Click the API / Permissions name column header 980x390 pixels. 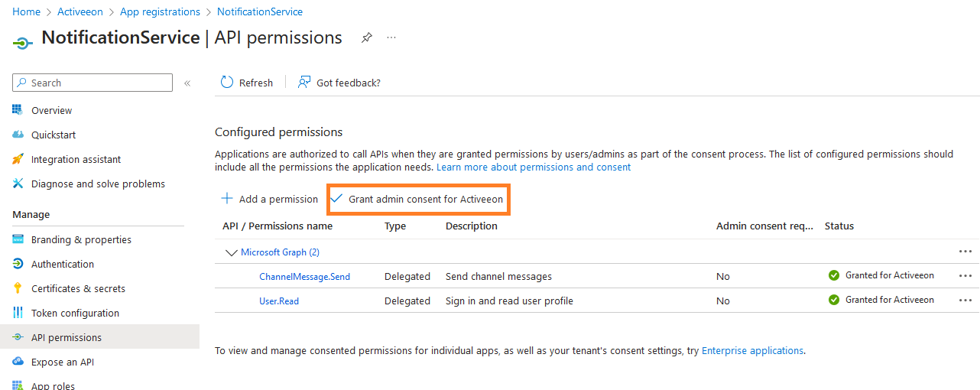[277, 226]
